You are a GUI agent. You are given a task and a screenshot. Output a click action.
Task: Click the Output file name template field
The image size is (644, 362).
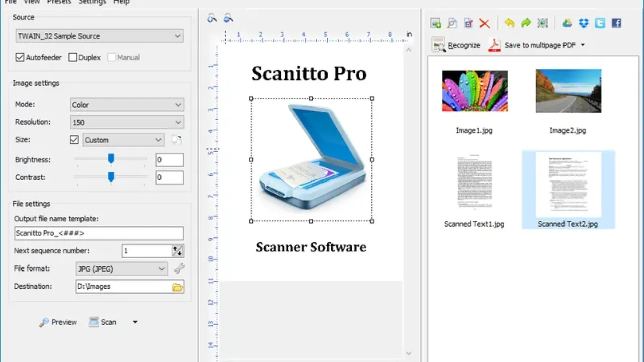99,233
